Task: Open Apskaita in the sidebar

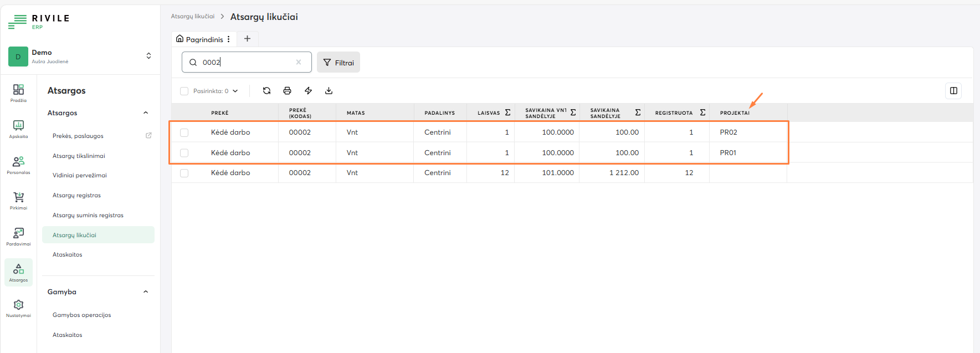Action: point(18,129)
